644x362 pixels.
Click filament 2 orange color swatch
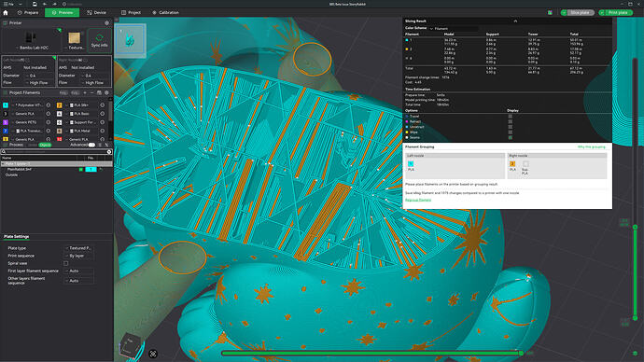60,105
